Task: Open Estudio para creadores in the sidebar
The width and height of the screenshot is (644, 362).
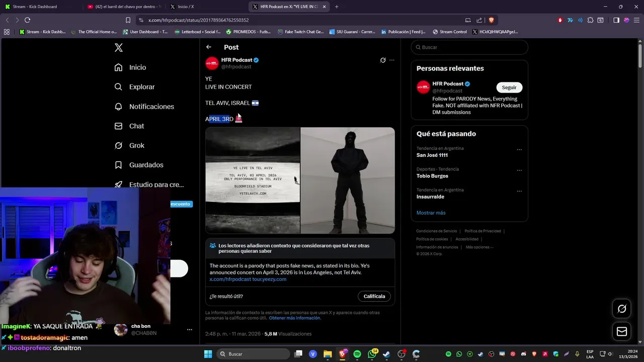Action: [x=149, y=185]
